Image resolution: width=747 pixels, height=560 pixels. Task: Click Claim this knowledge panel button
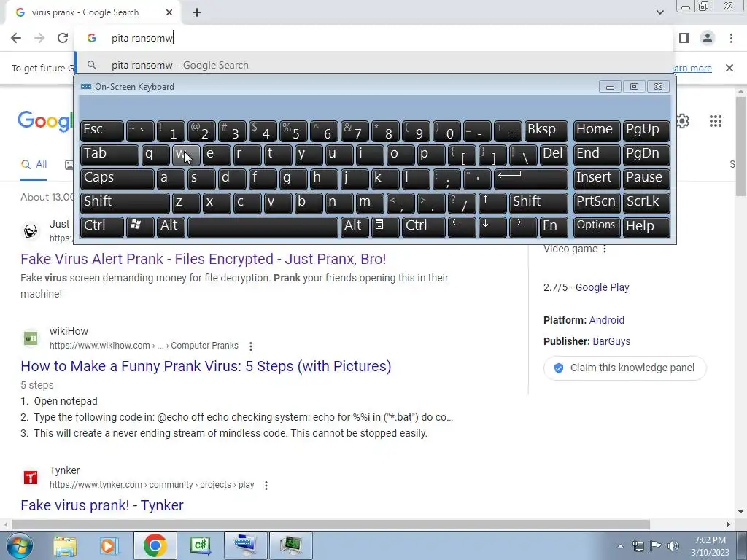(x=624, y=367)
